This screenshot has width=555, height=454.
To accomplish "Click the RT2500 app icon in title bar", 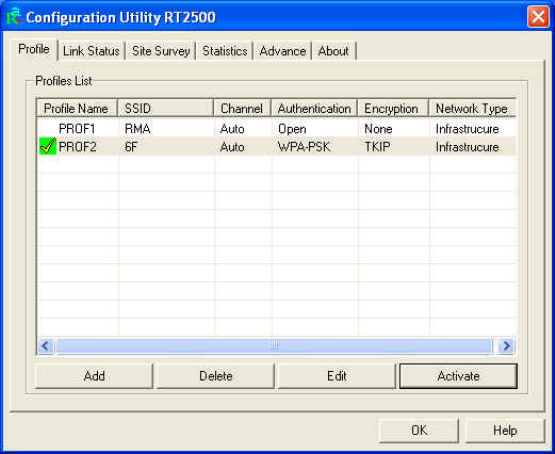I will tap(14, 17).
